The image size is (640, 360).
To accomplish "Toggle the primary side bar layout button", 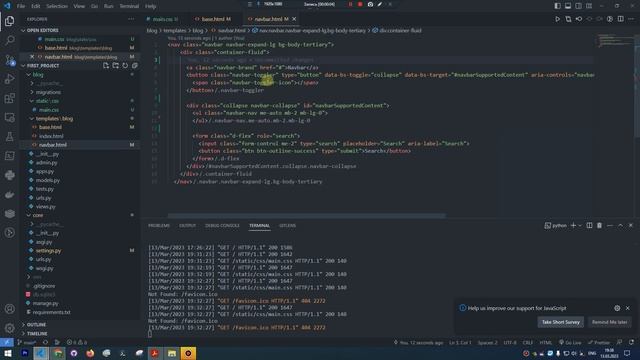I will pyautogui.click(x=558, y=6).
